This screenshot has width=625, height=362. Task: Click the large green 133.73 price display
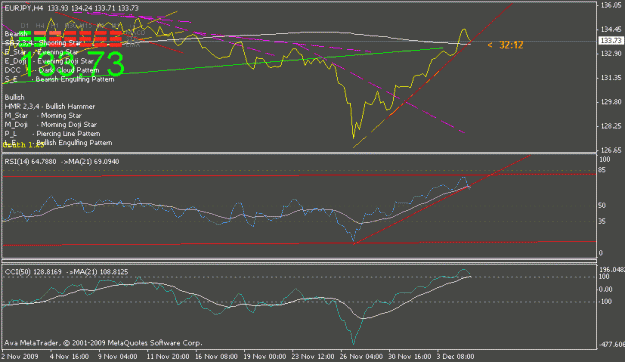pos(72,64)
